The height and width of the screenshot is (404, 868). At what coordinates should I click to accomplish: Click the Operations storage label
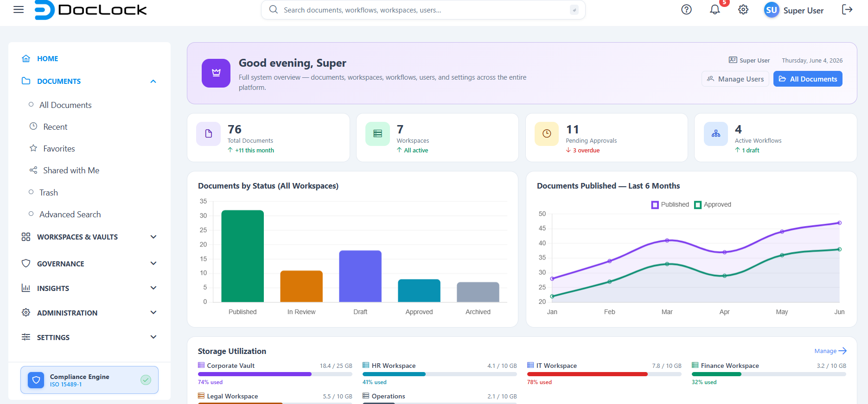[388, 396]
